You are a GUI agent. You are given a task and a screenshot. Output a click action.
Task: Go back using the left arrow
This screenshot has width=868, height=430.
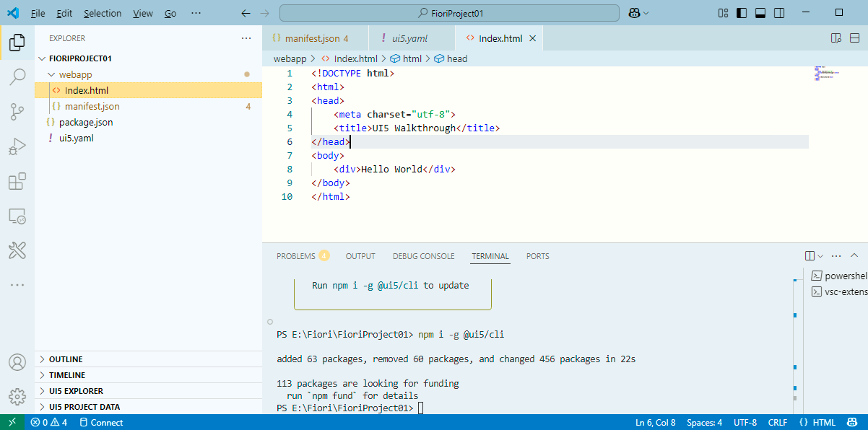tap(246, 13)
